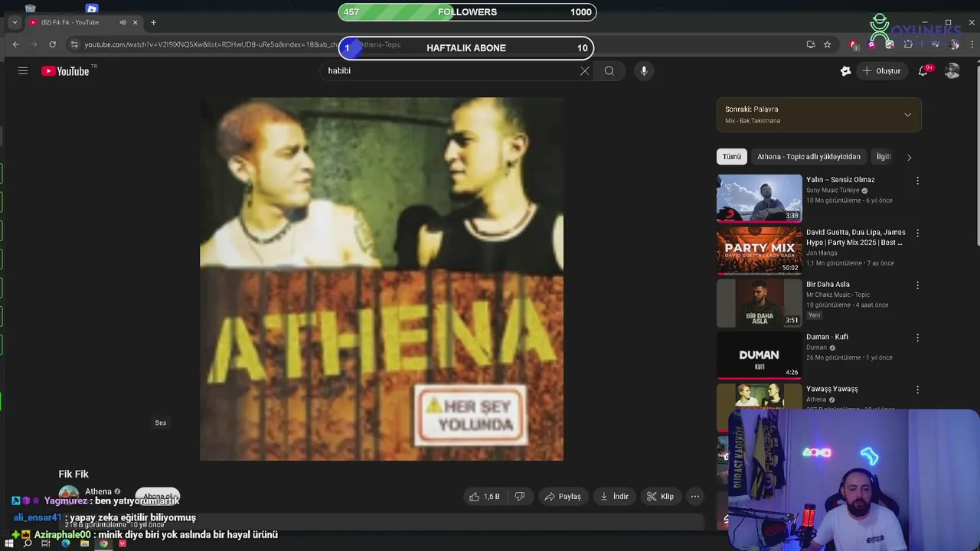Open Chrome profile avatar in toolbar

954,44
